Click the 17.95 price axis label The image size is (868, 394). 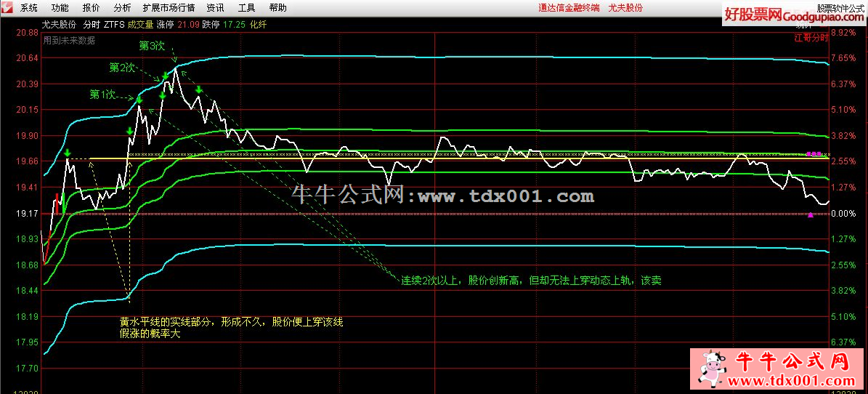pos(26,342)
